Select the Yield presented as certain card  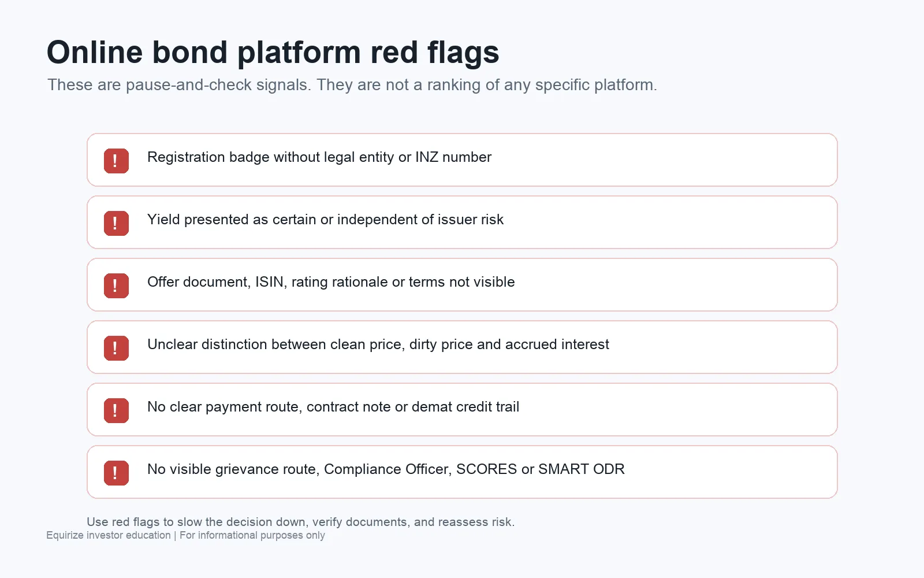[462, 223]
